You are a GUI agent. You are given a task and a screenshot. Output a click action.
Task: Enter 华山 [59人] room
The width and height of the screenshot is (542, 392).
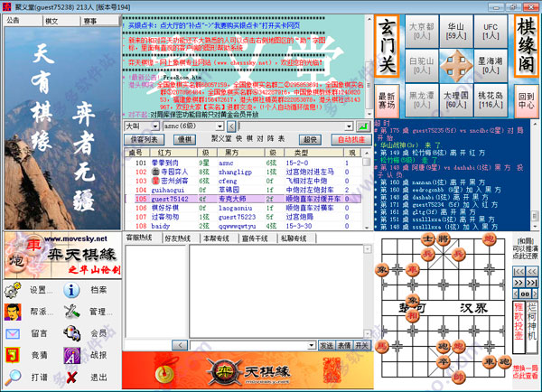[x=456, y=31]
